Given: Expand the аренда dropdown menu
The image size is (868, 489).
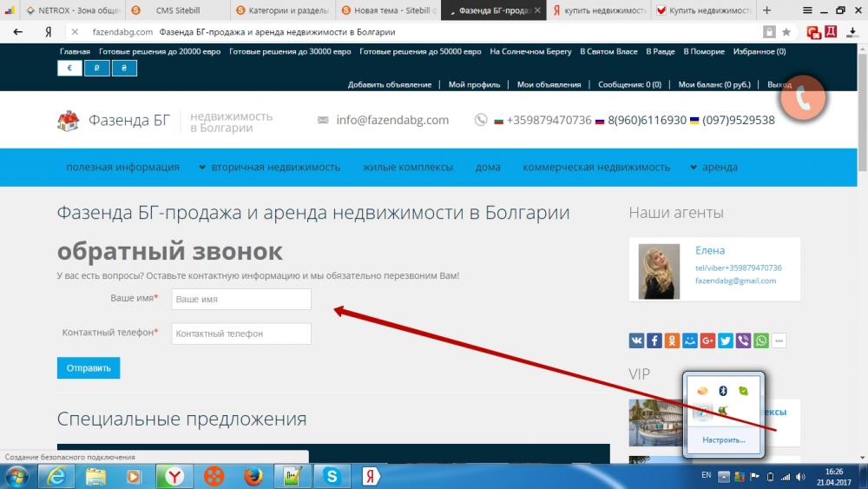Looking at the screenshot, I should pos(713,167).
